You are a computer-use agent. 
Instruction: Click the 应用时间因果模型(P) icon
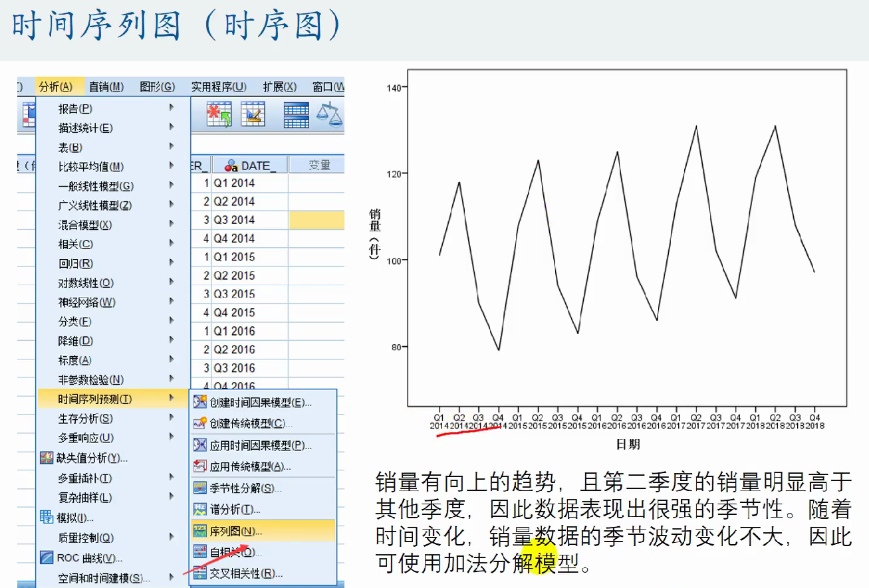click(x=200, y=445)
